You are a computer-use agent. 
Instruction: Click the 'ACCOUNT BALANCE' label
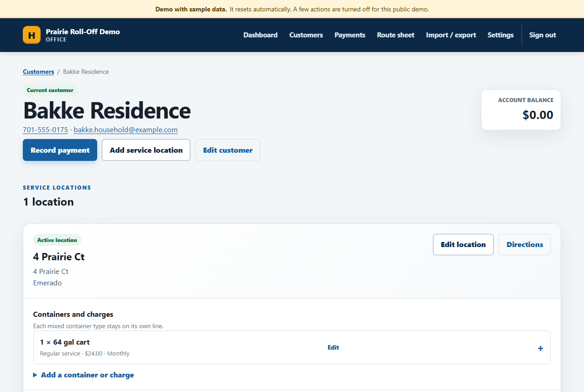[526, 100]
